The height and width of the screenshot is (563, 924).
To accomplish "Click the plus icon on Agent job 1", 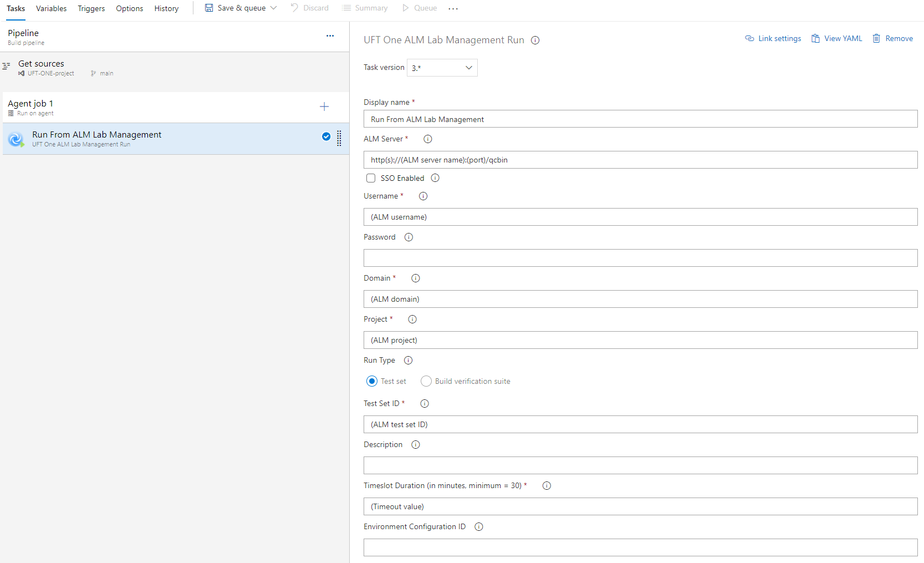I will pyautogui.click(x=324, y=106).
